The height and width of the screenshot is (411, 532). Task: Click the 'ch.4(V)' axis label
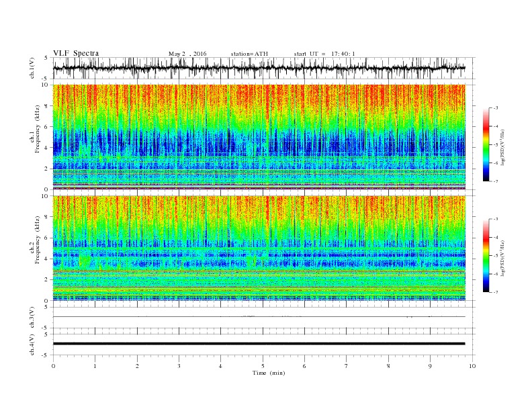(32, 345)
